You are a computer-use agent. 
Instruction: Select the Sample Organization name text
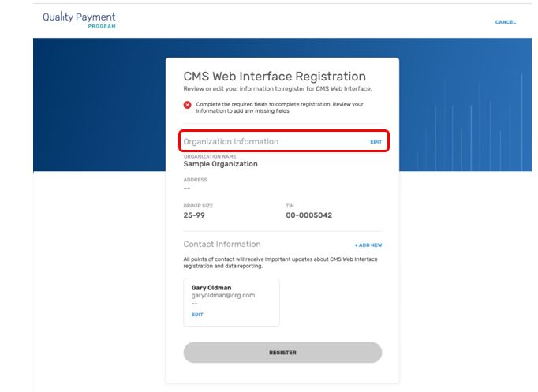tap(220, 164)
